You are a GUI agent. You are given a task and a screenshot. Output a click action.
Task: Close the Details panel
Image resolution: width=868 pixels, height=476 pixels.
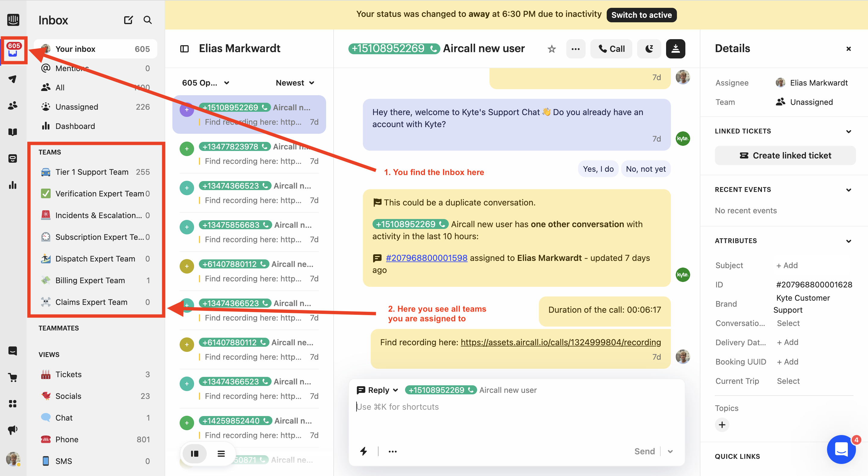pyautogui.click(x=848, y=49)
